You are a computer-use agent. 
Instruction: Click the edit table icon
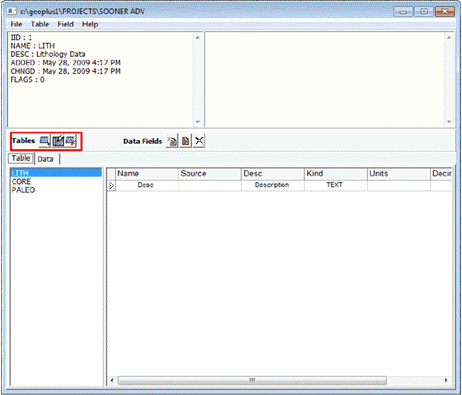[58, 141]
